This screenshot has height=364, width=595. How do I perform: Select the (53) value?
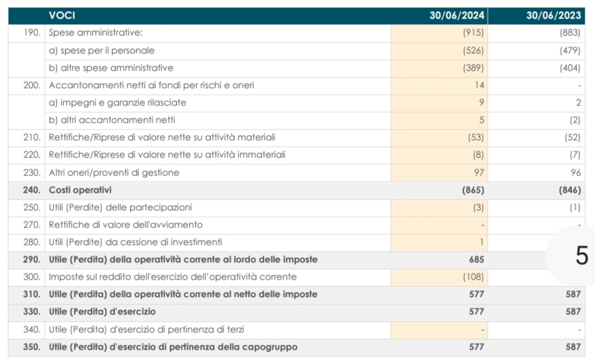point(476,137)
